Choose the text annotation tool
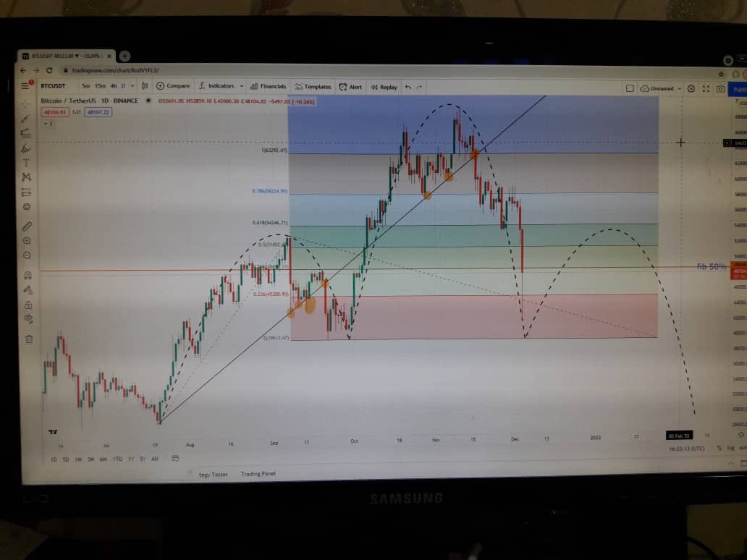This screenshot has height=560, width=747. (26, 163)
